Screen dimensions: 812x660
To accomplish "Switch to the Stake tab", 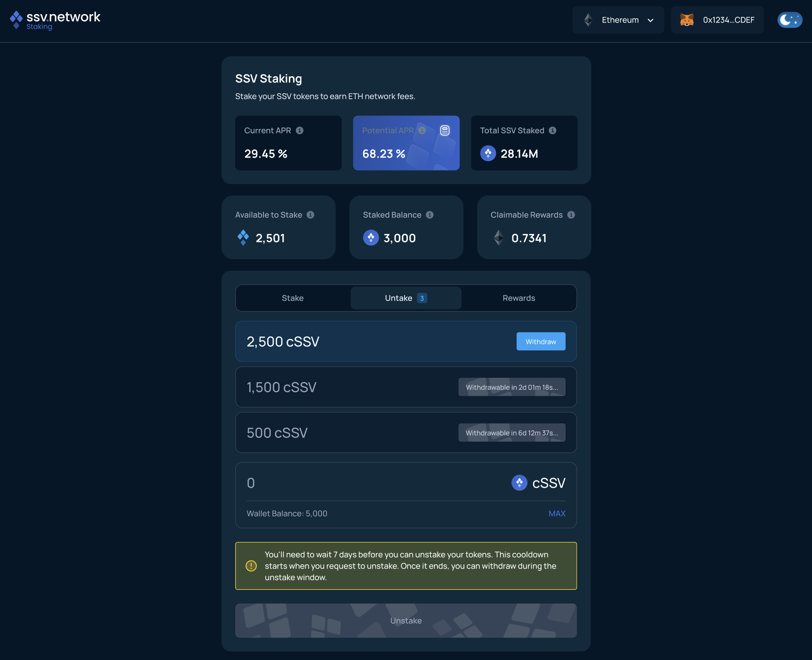I will (x=293, y=298).
